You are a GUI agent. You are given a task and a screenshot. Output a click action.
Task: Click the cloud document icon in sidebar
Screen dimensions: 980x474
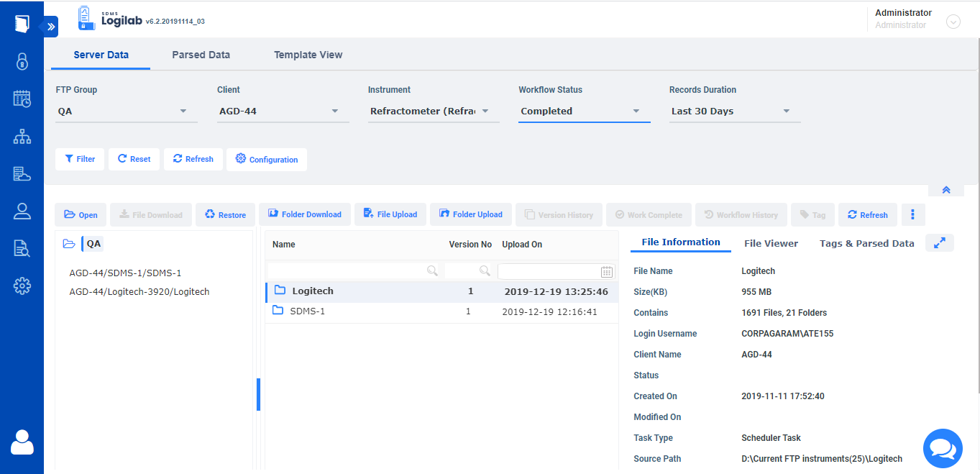[x=22, y=173]
